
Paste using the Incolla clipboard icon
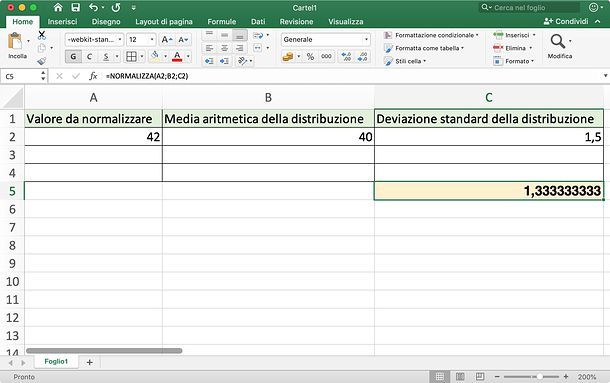tap(15, 41)
